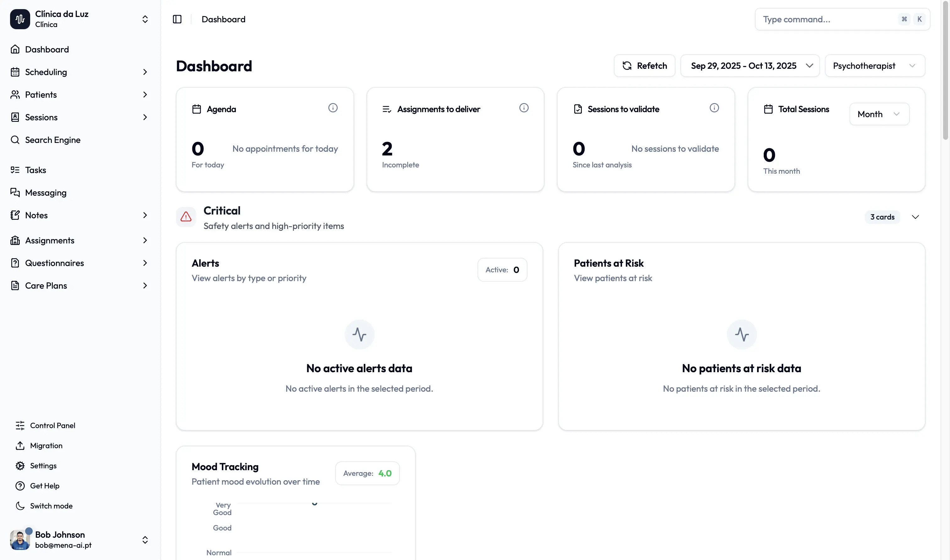Click the Clínica da Luz logo icon
Viewport: 950px width, 560px height.
pos(20,19)
